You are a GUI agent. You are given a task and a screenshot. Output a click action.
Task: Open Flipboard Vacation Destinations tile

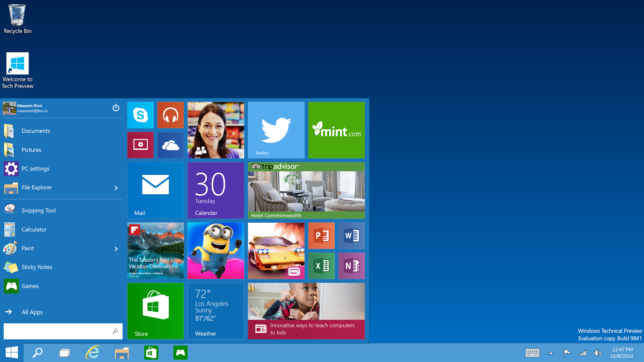[x=155, y=251]
